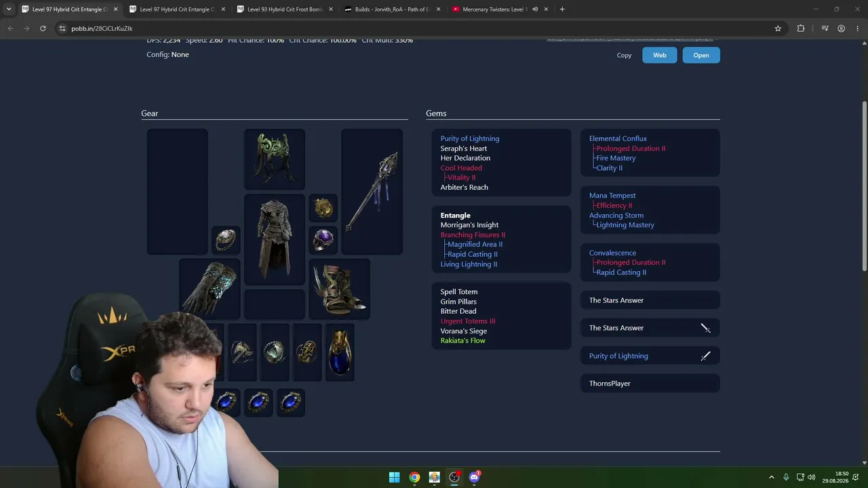Show hidden system tray icons
This screenshot has height=488, width=868.
pyautogui.click(x=772, y=477)
